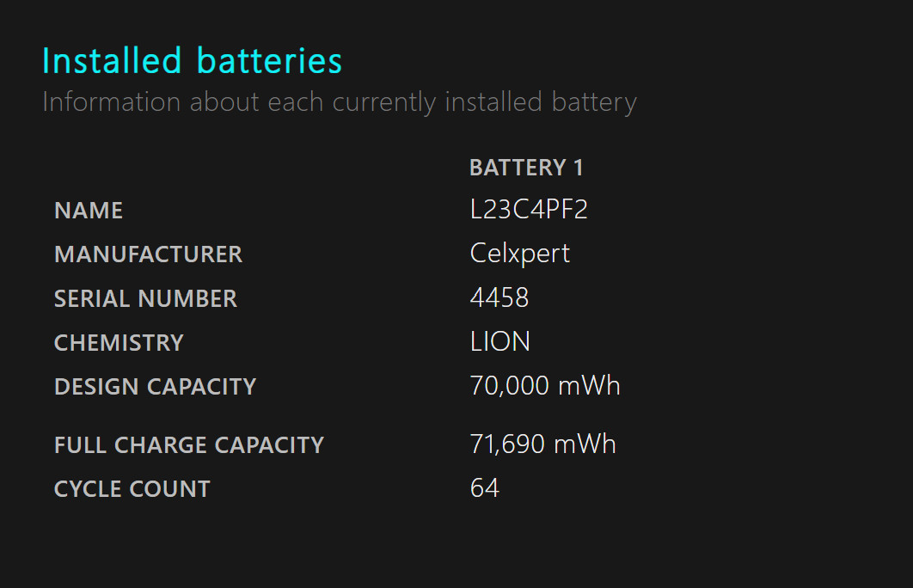Click the mWh unit beside 71,690
This screenshot has height=588, width=913.
point(585,444)
